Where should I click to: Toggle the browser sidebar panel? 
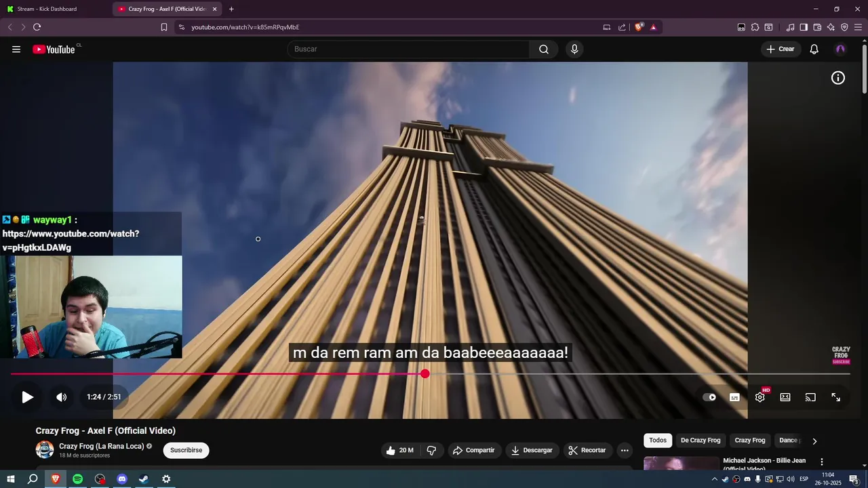(x=804, y=27)
